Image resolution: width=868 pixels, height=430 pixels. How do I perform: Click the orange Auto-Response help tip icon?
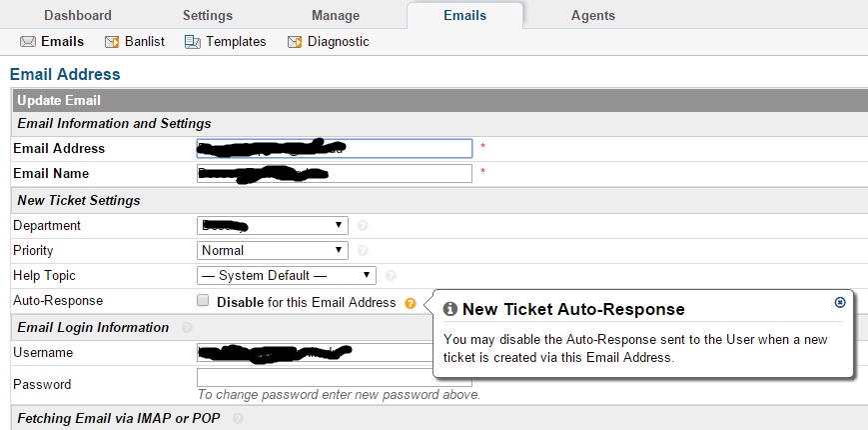(411, 303)
